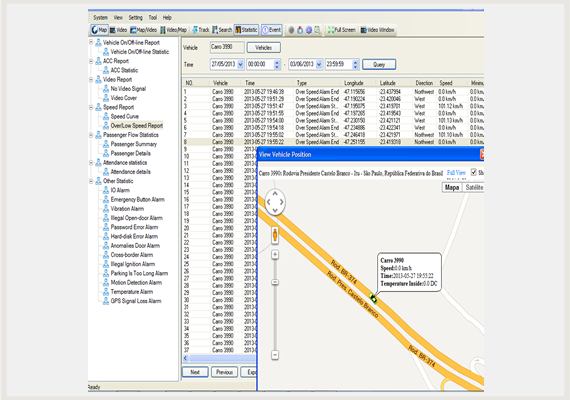The height and width of the screenshot is (400, 570).
Task: Click the end time 23:59:59 spinner
Action: (x=356, y=64)
